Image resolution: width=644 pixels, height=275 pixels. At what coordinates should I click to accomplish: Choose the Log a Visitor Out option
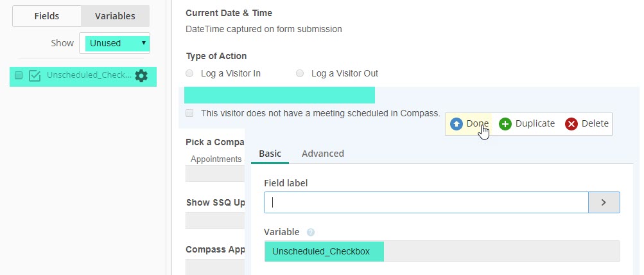[300, 73]
